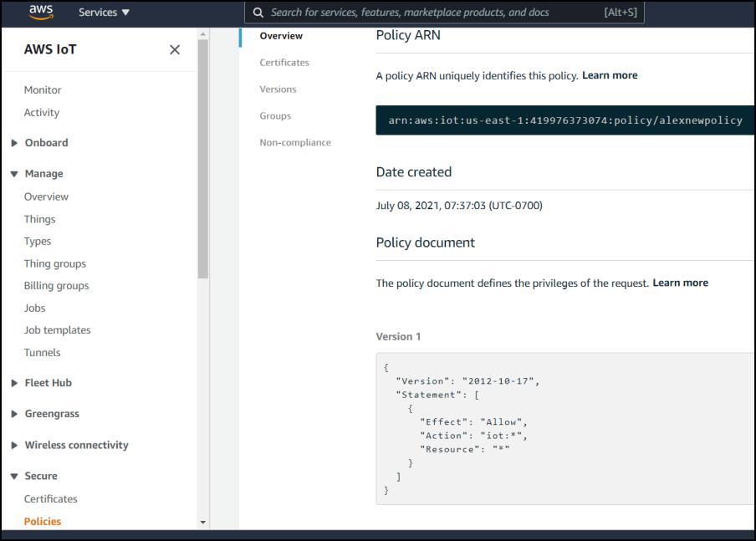Switch to the policy Certificates tab
Screen dimensions: 756x541
pos(284,63)
